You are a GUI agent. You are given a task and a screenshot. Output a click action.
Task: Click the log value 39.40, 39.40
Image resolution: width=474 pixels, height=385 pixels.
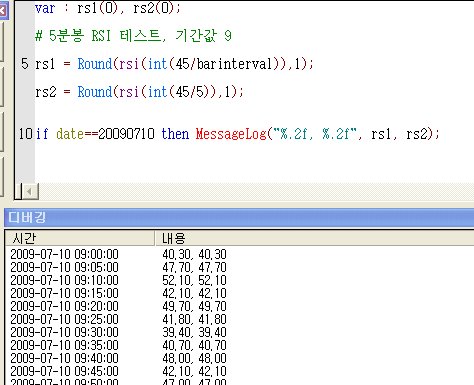194,332
